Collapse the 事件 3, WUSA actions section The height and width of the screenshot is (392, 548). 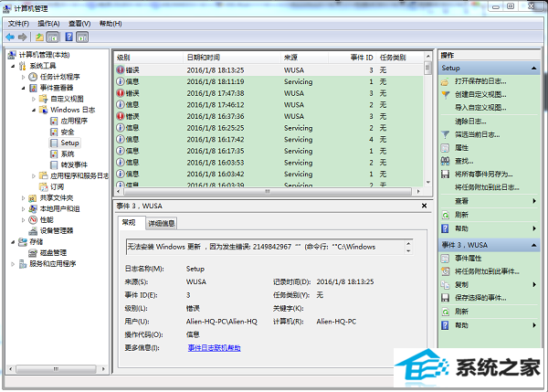pyautogui.click(x=533, y=245)
